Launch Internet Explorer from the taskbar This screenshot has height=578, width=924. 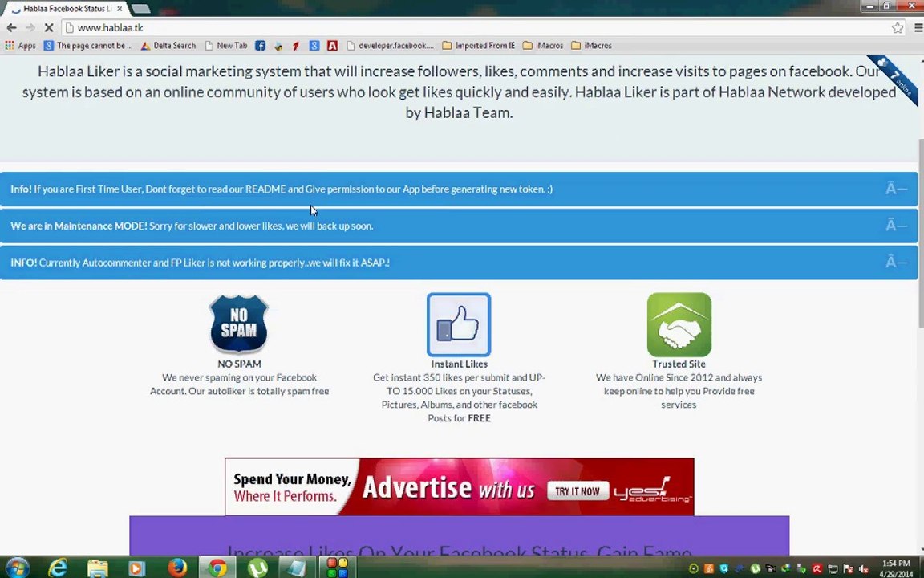tap(58, 568)
